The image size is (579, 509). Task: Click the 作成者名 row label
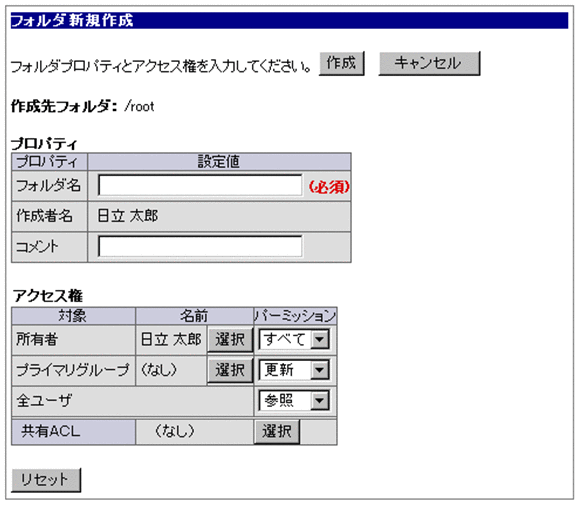click(x=44, y=216)
